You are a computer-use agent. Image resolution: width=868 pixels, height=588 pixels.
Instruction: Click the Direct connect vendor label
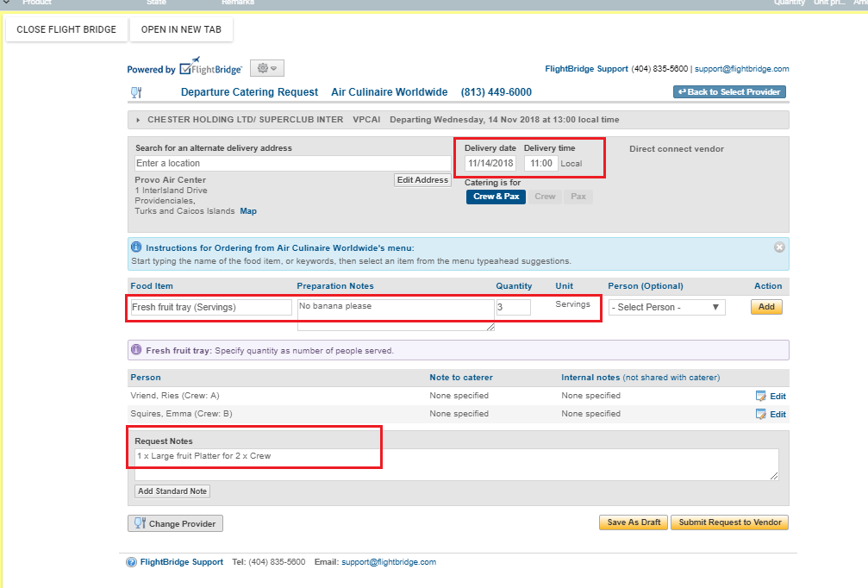(677, 149)
